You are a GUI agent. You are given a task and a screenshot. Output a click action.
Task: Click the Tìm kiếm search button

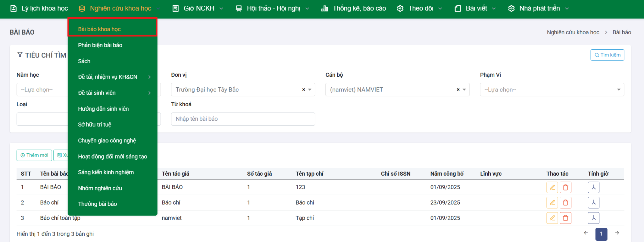[x=607, y=55]
